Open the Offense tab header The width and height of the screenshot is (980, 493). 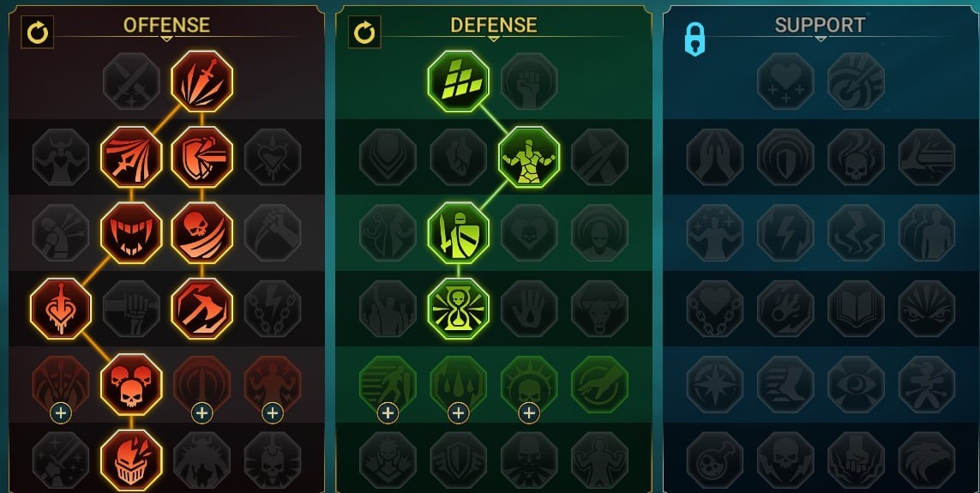coord(166,25)
